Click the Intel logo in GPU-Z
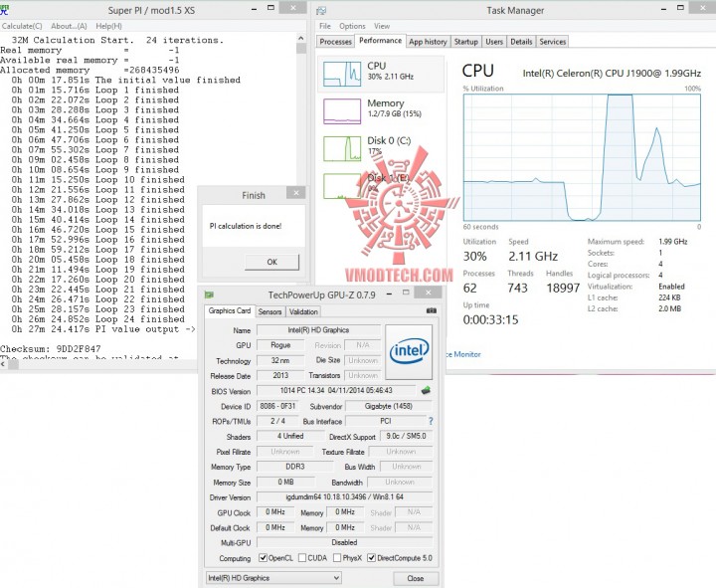This screenshot has width=716, height=588. 409,351
